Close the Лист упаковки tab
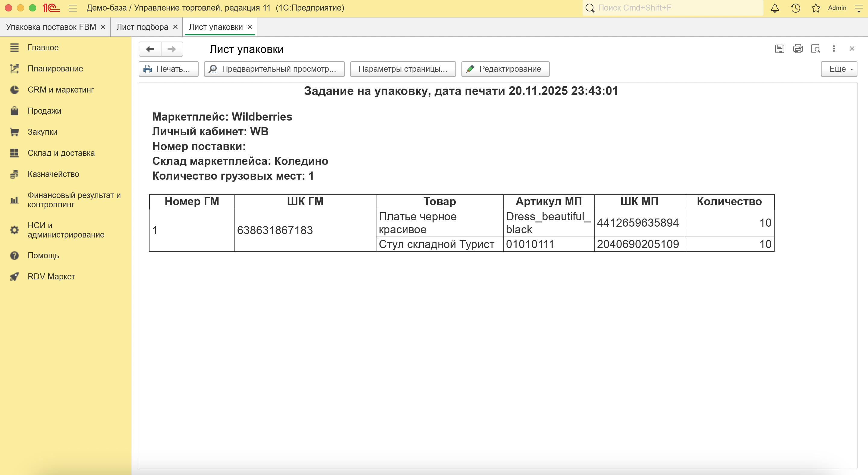The image size is (868, 475). point(250,27)
